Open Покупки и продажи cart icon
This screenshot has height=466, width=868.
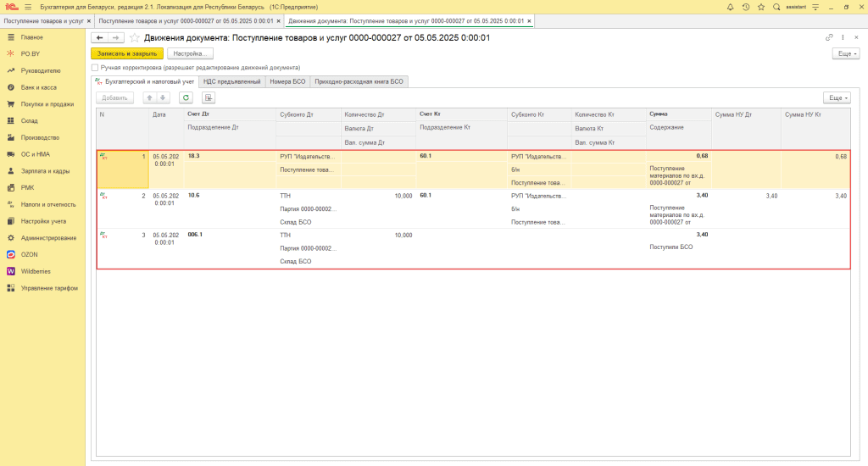click(10, 104)
